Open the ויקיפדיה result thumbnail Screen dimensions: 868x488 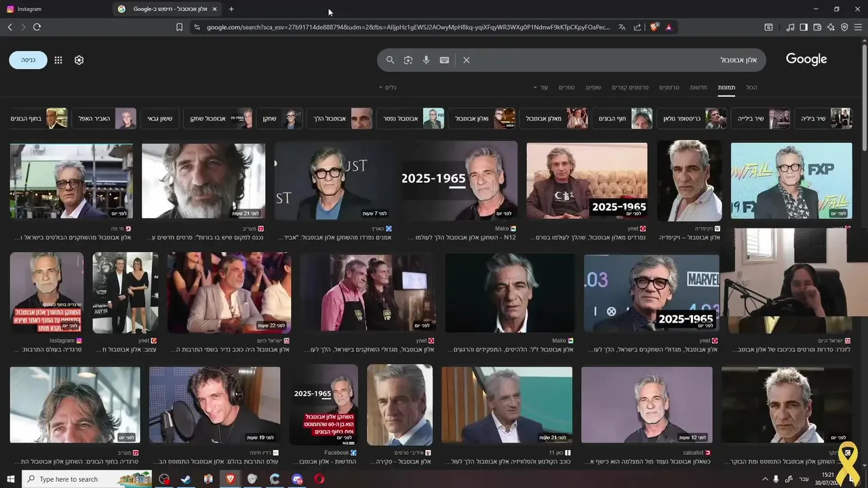click(x=689, y=180)
